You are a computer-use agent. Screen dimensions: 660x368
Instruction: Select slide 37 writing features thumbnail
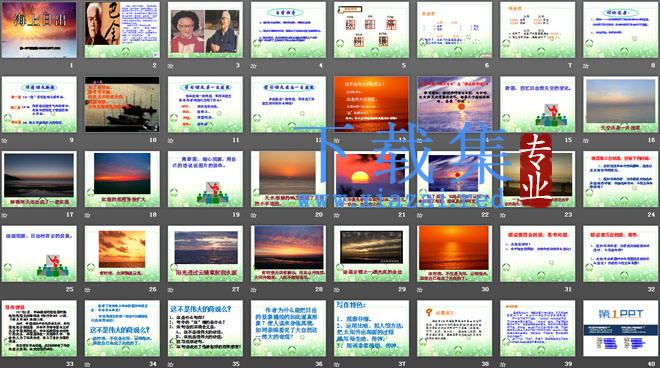[x=371, y=328]
